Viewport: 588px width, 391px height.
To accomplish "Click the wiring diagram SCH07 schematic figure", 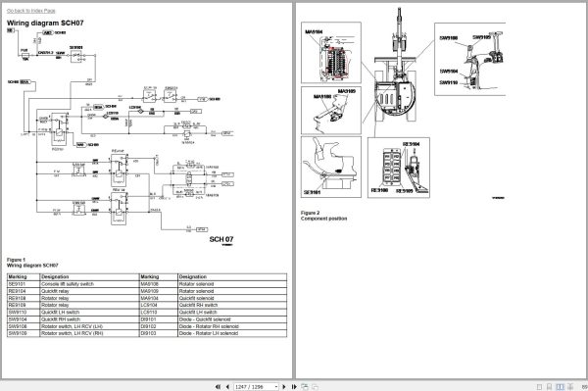I will (120, 137).
